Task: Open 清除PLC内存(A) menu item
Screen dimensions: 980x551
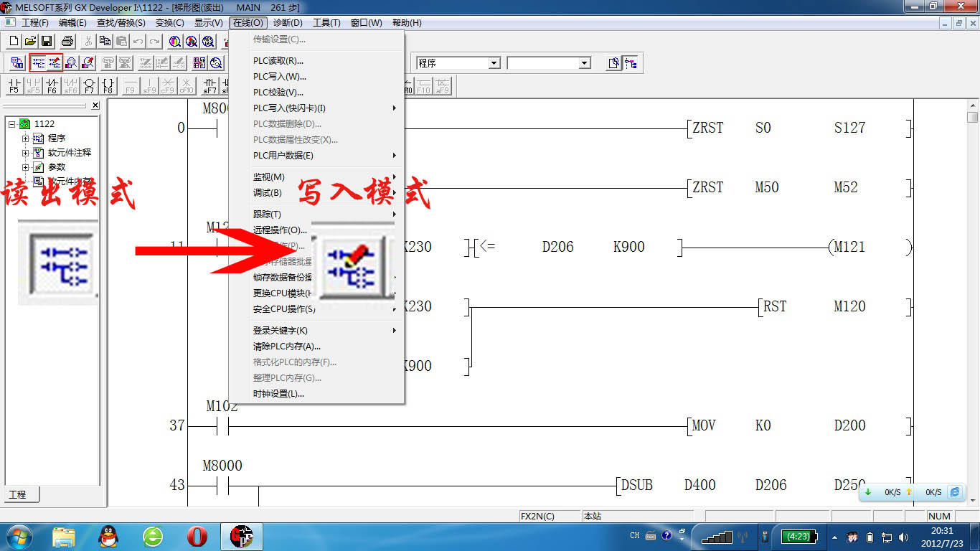Action: tap(287, 347)
